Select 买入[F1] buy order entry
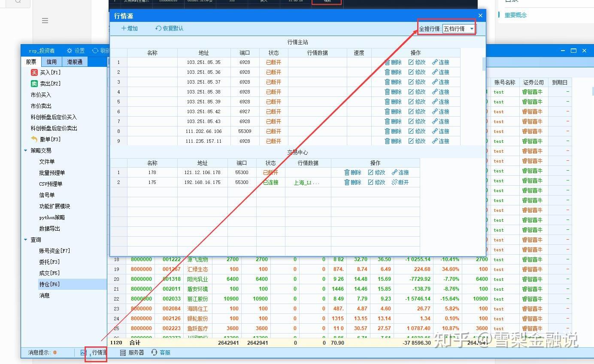The image size is (594, 364). 47,72
